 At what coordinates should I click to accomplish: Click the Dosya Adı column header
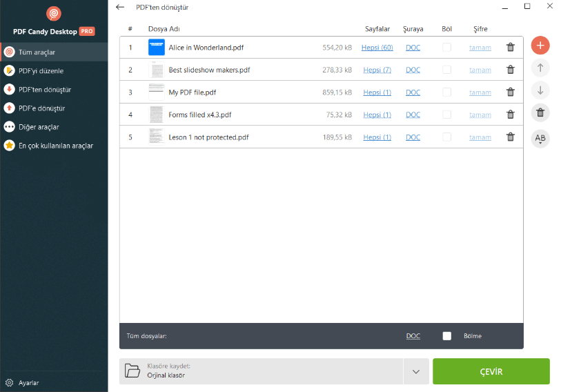164,29
